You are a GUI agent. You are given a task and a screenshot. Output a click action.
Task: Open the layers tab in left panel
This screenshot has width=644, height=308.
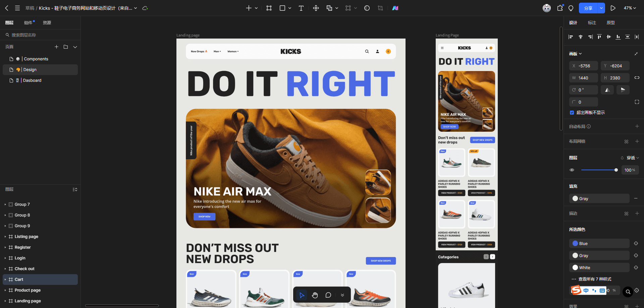click(x=9, y=23)
